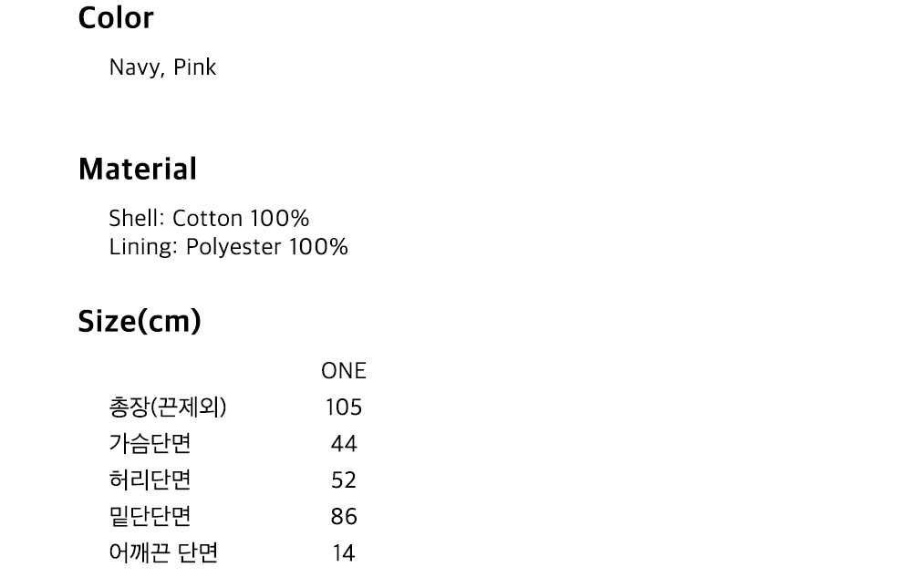The height and width of the screenshot is (588, 912).
Task: Click the Size(cm) heading
Action: [x=140, y=322]
